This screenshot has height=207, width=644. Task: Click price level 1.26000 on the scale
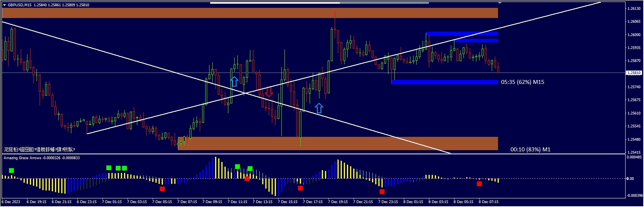coord(634,34)
